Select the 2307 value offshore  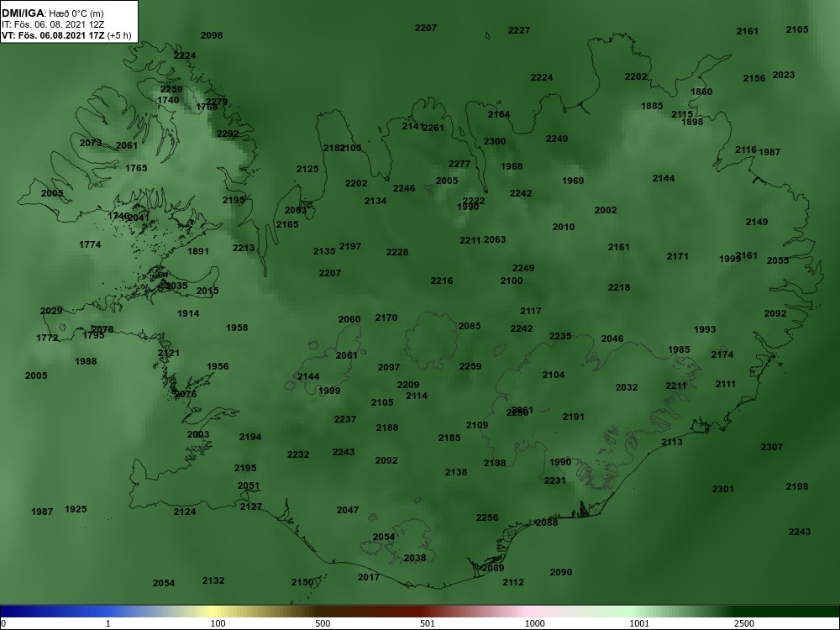pos(771,447)
